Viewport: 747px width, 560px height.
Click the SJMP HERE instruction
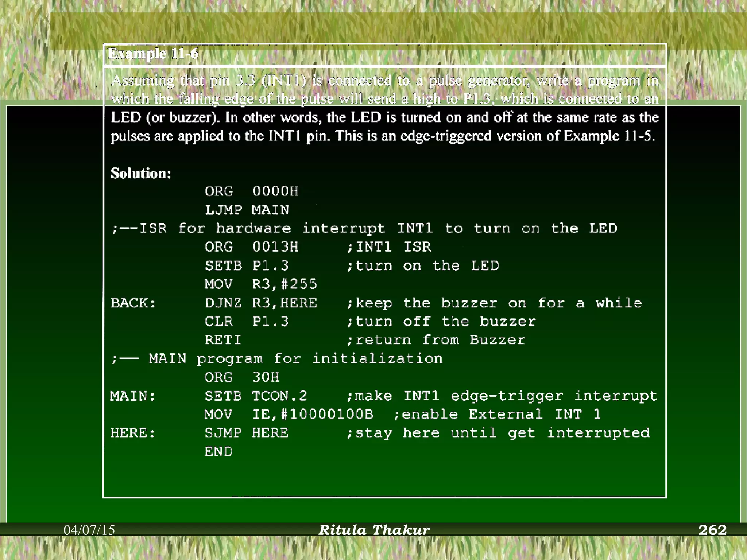247,433
